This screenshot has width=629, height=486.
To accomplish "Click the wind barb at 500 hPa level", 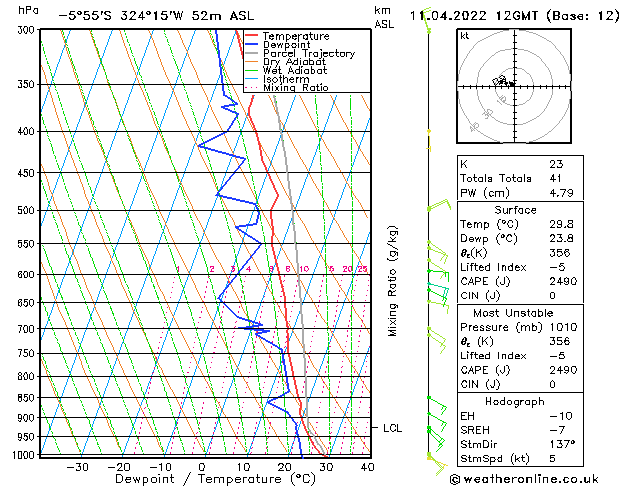I will (x=438, y=205).
